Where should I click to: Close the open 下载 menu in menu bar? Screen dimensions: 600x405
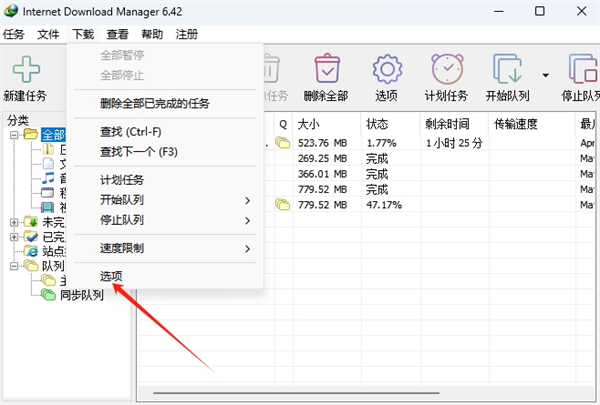coord(83,34)
